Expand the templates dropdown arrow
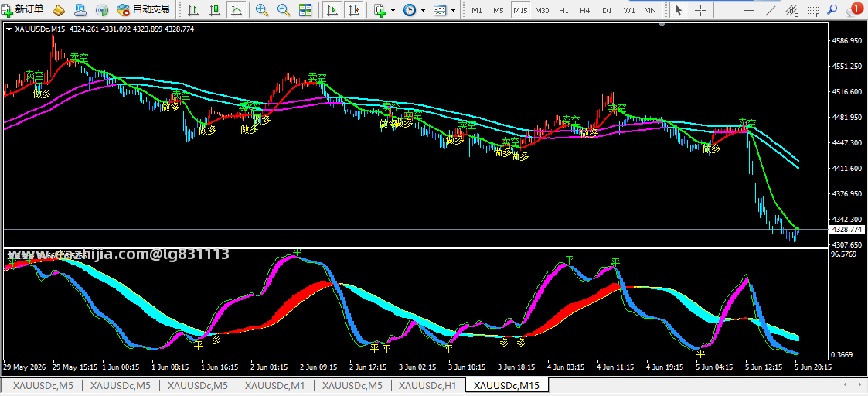 [454, 10]
